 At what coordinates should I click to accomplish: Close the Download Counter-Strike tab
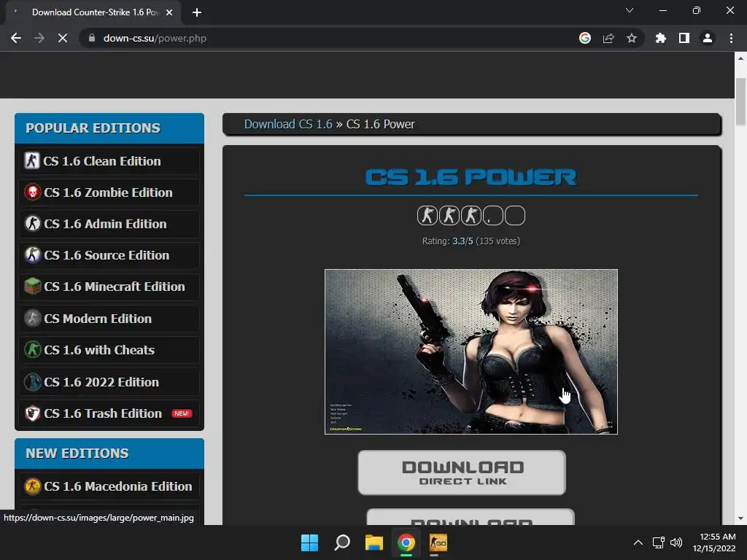point(169,12)
